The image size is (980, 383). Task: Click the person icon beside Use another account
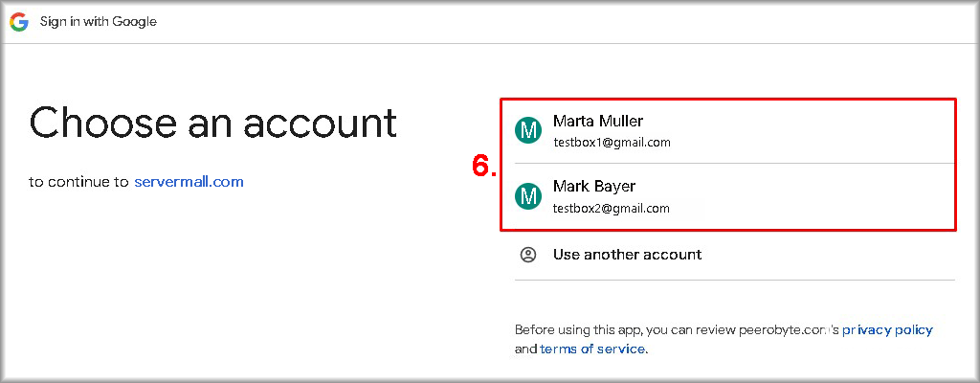pyautogui.click(x=527, y=255)
